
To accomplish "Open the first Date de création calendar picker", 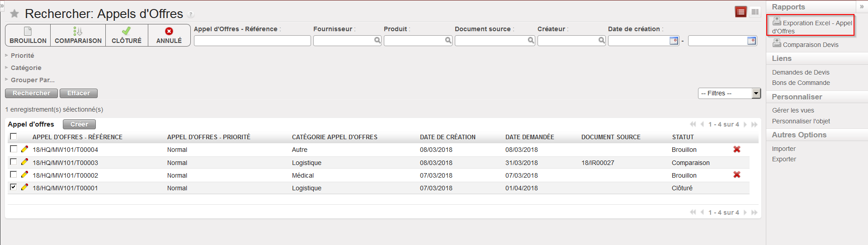I will tap(674, 41).
